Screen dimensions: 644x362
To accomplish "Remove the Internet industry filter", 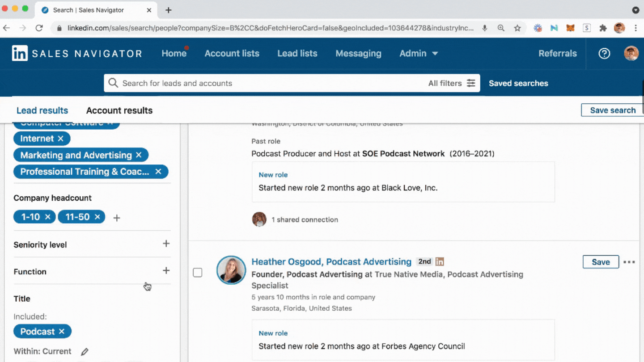I will pyautogui.click(x=61, y=139).
